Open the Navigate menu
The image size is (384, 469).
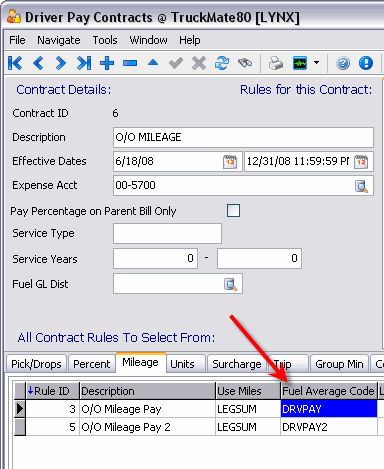pos(59,40)
